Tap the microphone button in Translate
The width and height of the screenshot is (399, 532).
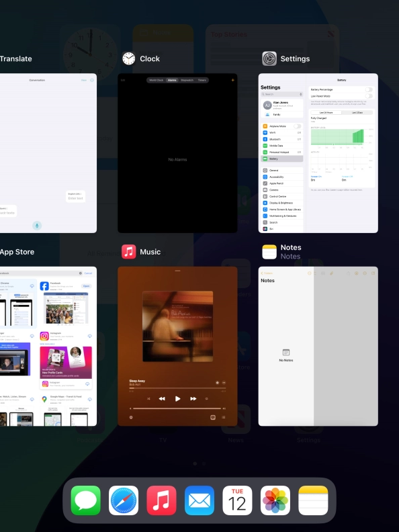coord(37,226)
